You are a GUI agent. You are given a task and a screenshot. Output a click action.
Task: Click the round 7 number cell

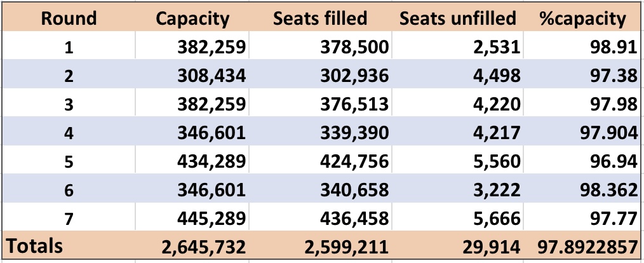pyautogui.click(x=69, y=217)
